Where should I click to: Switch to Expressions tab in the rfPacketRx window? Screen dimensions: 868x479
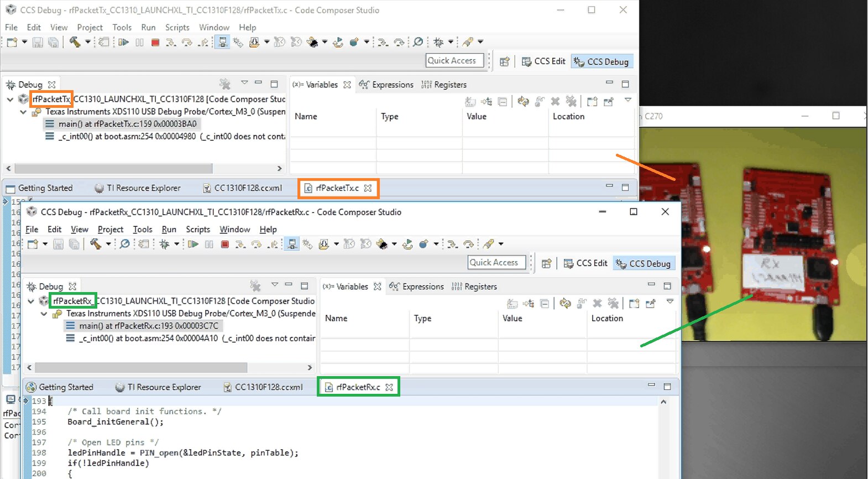(417, 287)
